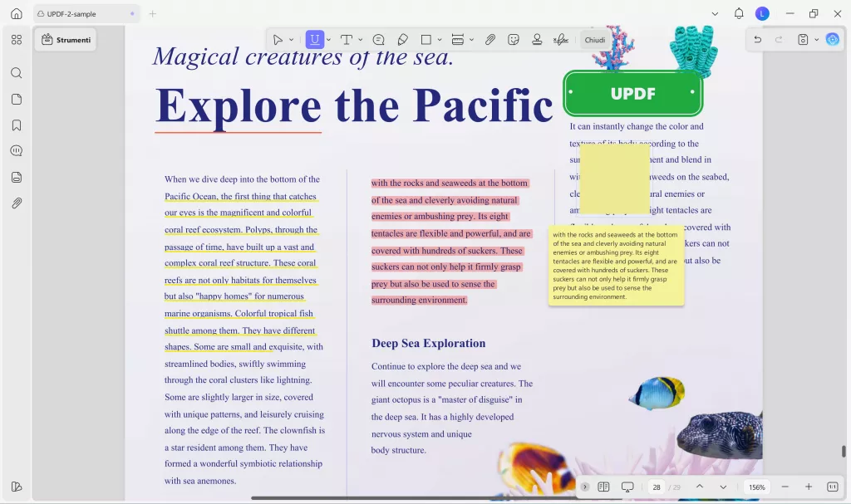Open the UPDF AI assistant icon
The width and height of the screenshot is (851, 504).
pyautogui.click(x=833, y=39)
